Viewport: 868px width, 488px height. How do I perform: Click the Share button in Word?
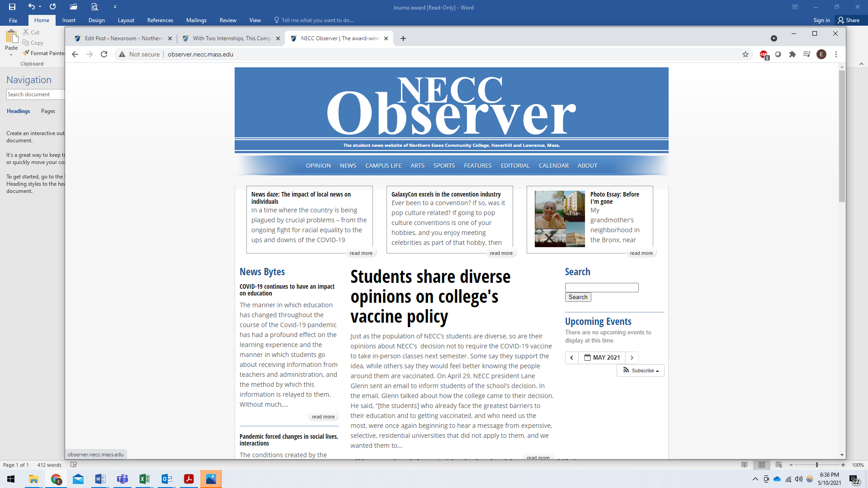pos(849,20)
